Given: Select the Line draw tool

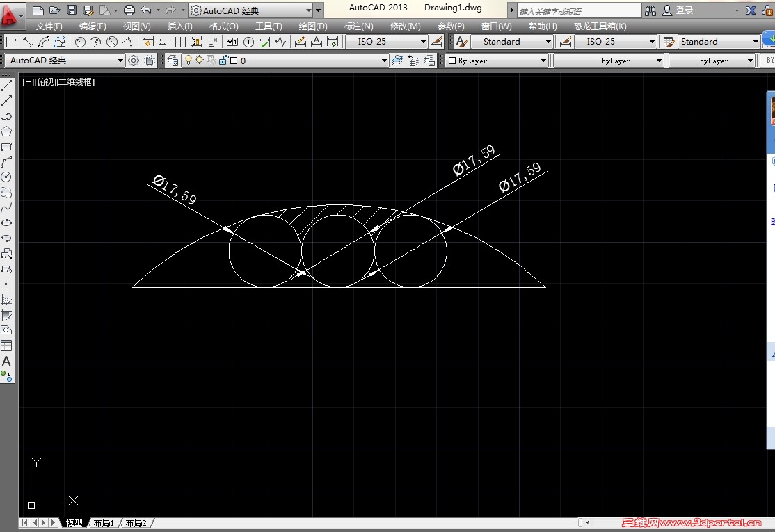Looking at the screenshot, I should (6, 86).
